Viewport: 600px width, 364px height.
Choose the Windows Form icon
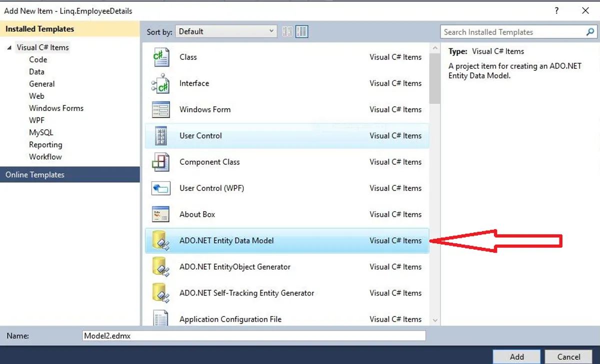pyautogui.click(x=161, y=110)
